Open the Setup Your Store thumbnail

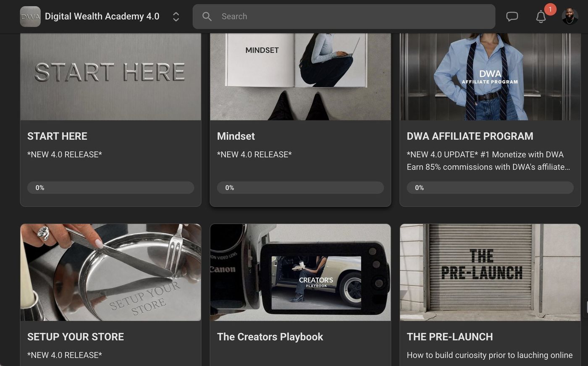click(x=110, y=272)
